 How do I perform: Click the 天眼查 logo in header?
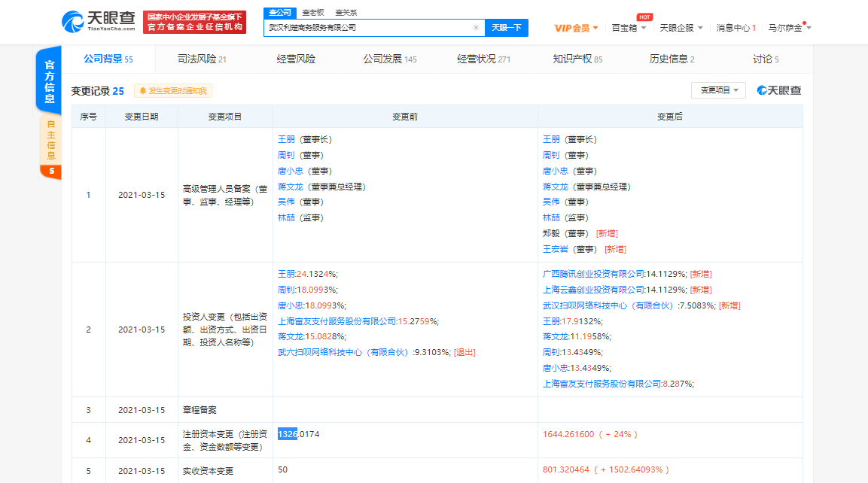pos(98,21)
